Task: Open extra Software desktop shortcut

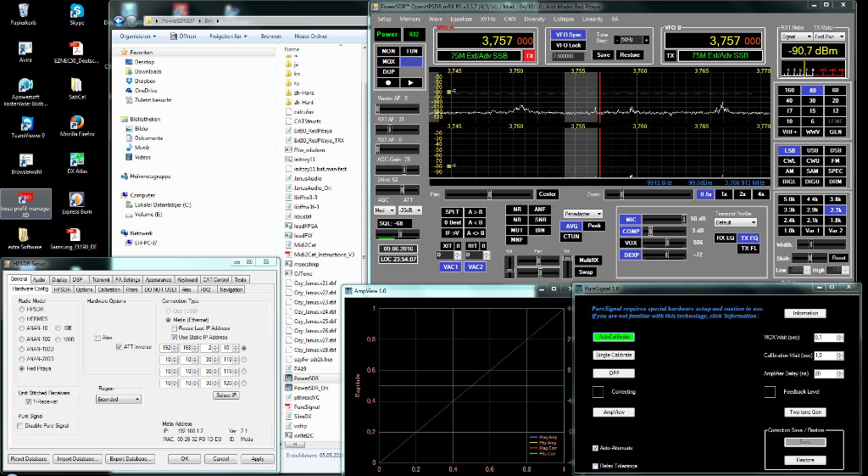Action: click(x=25, y=238)
